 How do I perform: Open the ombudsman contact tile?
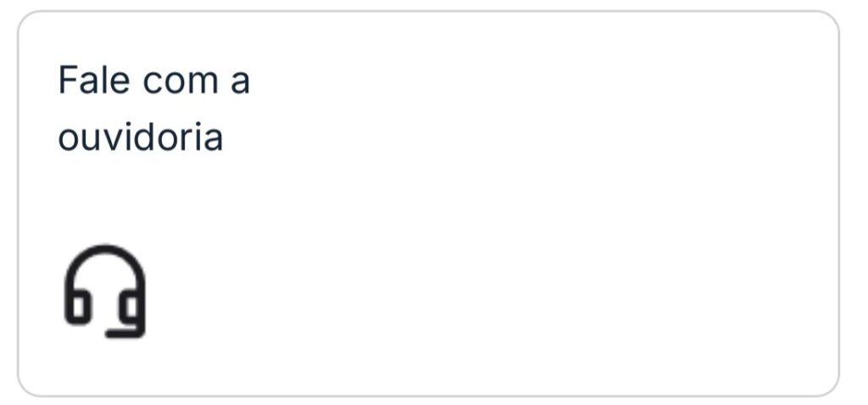pyautogui.click(x=428, y=203)
